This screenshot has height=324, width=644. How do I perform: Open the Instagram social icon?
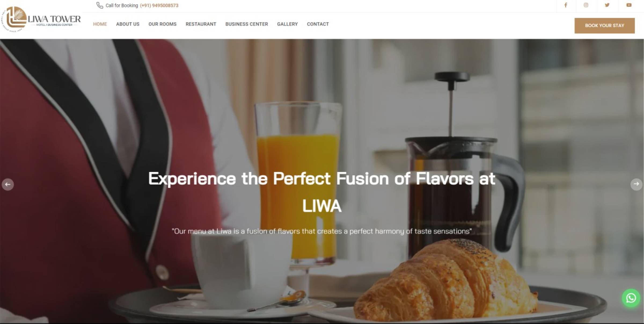586,5
